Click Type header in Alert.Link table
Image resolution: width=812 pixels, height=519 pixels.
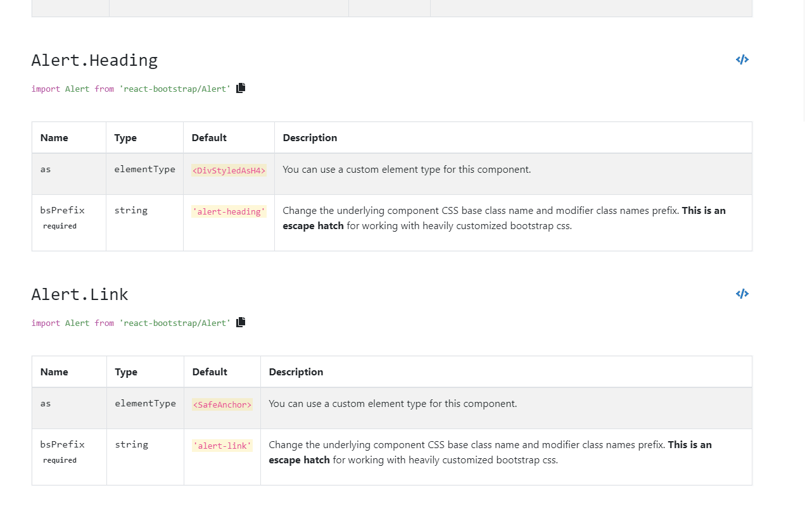[126, 372]
